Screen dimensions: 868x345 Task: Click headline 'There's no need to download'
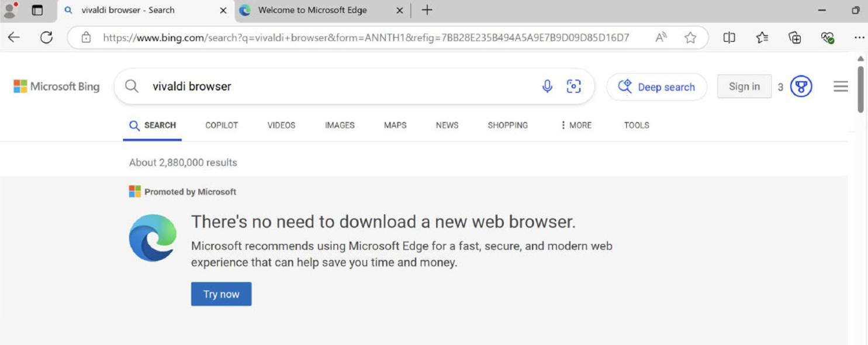[383, 222]
